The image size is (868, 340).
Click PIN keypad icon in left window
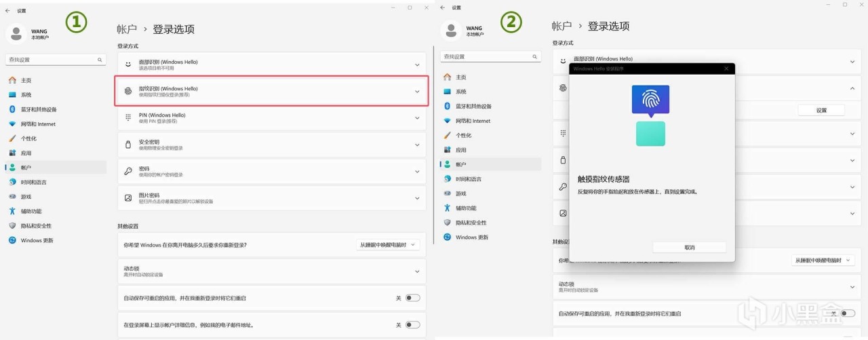point(127,117)
